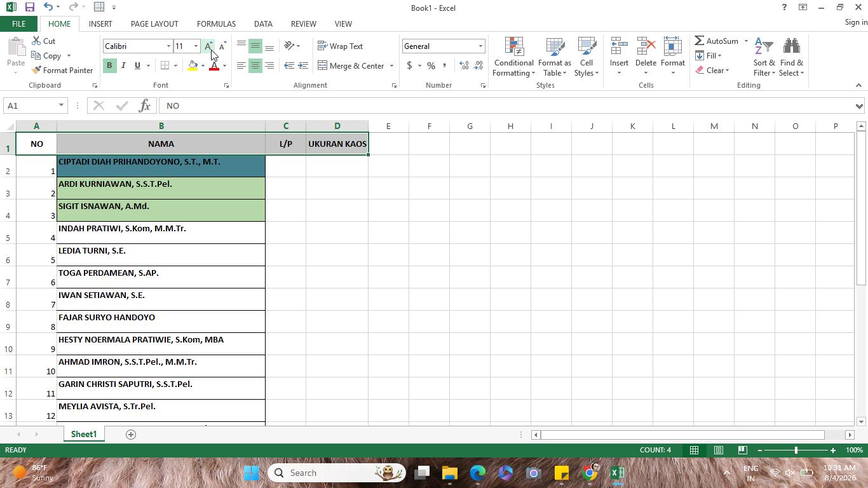Toggle Bold formatting off
The width and height of the screenshot is (868, 488).
[109, 65]
